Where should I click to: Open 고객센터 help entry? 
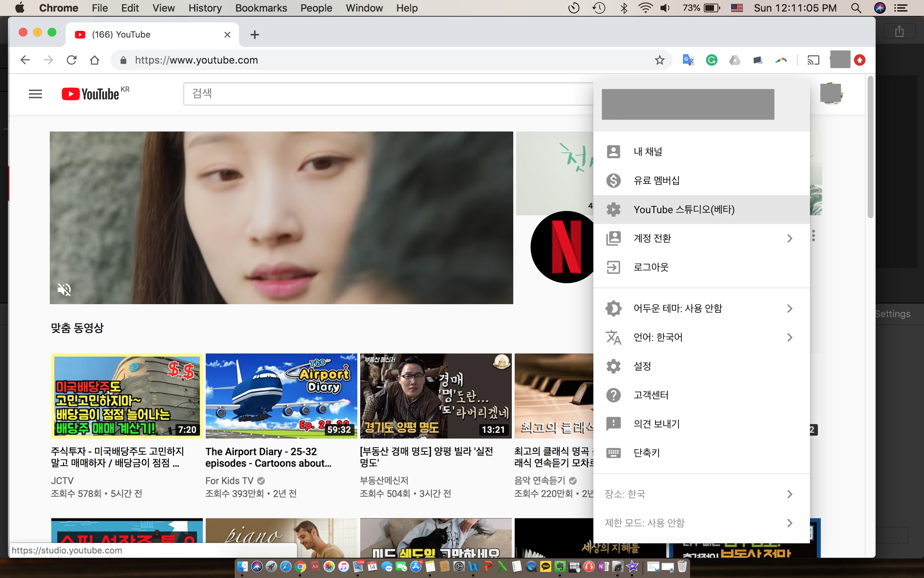point(701,395)
